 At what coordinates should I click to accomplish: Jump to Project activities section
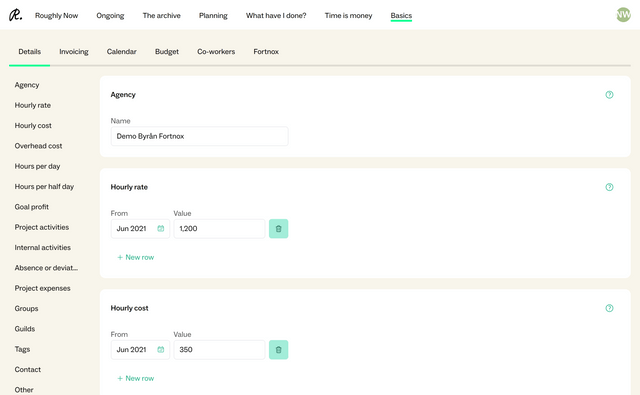click(42, 227)
